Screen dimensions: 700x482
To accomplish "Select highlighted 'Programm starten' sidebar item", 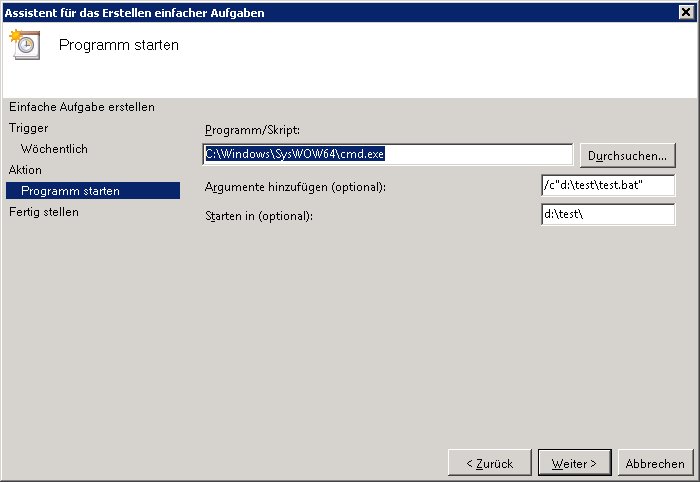I will click(70, 191).
